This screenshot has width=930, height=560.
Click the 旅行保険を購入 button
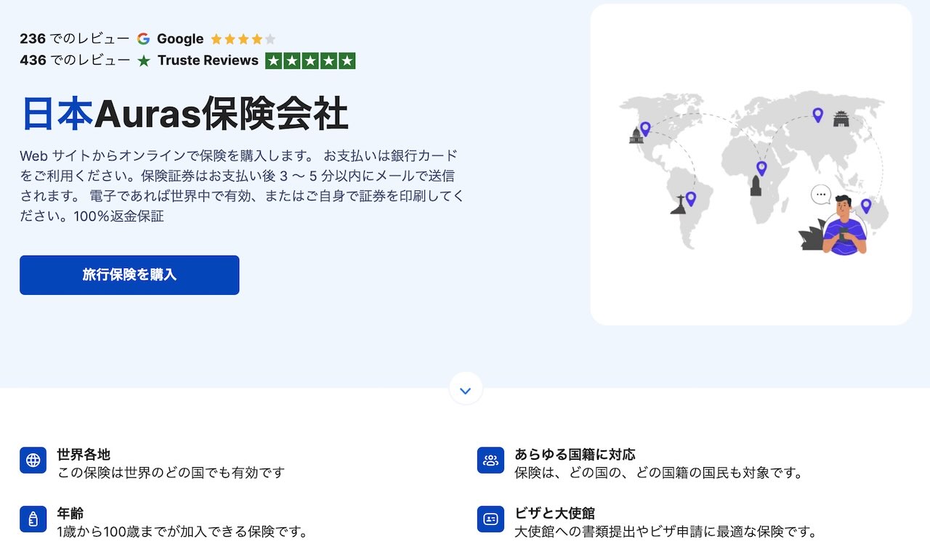[129, 275]
